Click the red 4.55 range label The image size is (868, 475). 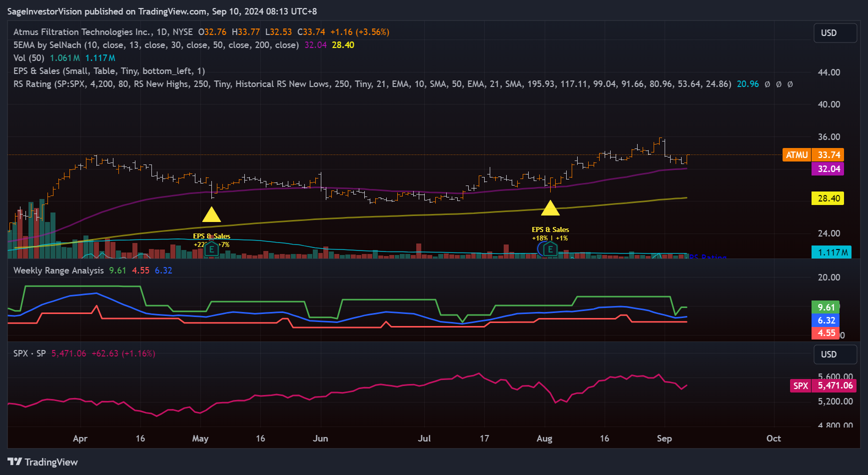point(826,333)
